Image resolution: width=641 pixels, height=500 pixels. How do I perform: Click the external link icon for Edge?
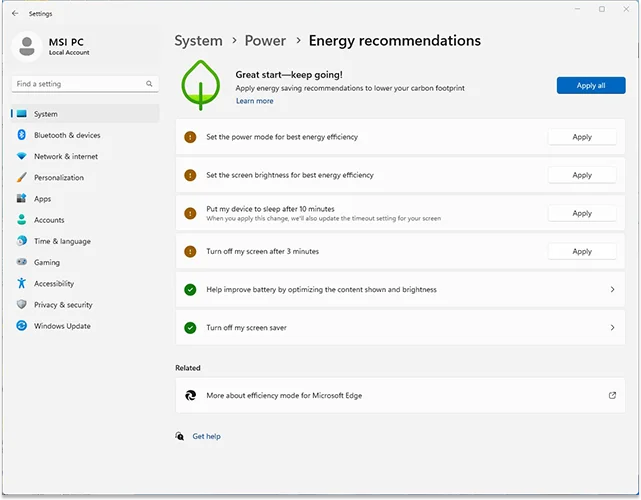tap(612, 395)
